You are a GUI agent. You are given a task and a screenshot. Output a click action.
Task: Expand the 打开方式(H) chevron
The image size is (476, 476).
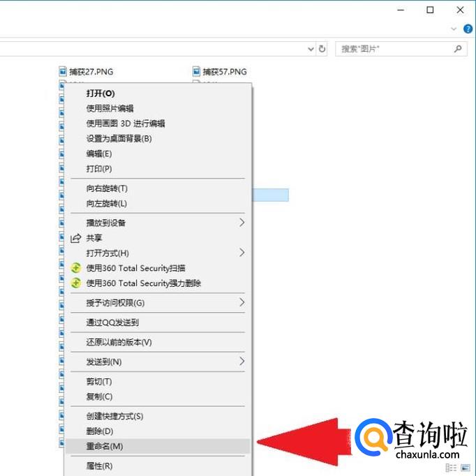[242, 253]
